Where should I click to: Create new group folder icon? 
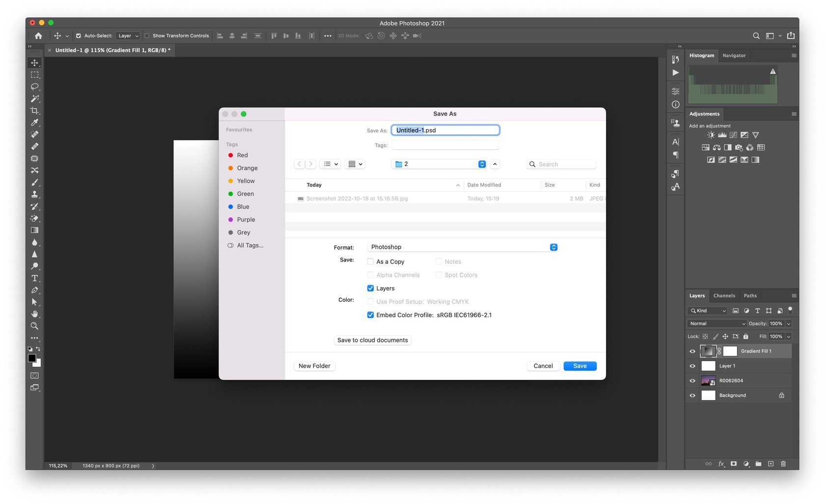pos(758,464)
